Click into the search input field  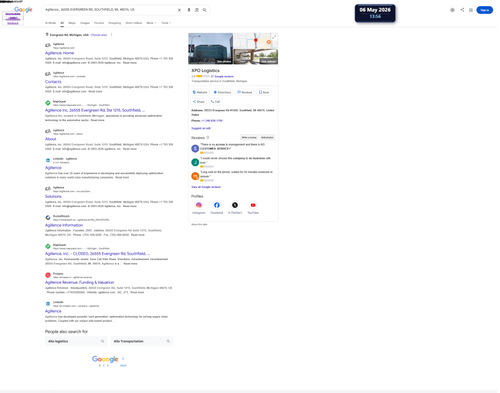coord(110,10)
